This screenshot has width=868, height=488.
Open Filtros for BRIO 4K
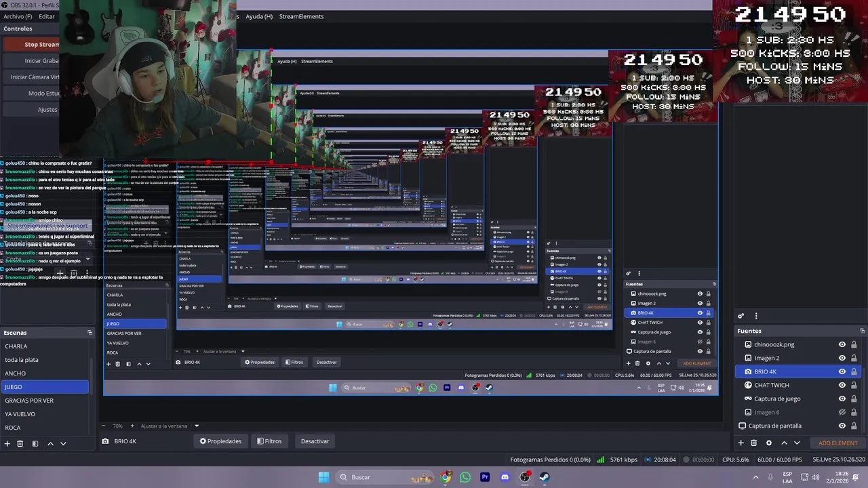coord(269,441)
